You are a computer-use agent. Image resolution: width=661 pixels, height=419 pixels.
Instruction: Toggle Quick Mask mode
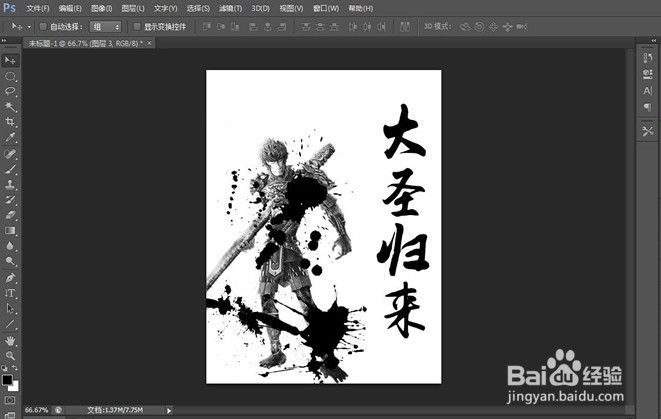10,400
